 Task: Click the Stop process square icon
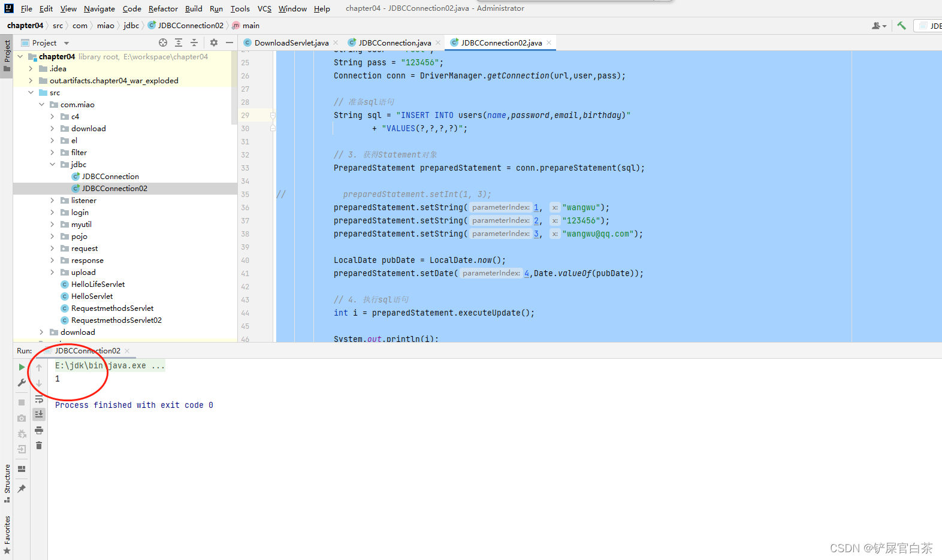[22, 402]
